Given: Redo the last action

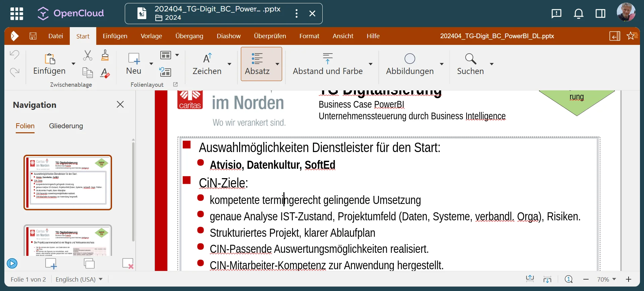Looking at the screenshot, I should pyautogui.click(x=14, y=72).
